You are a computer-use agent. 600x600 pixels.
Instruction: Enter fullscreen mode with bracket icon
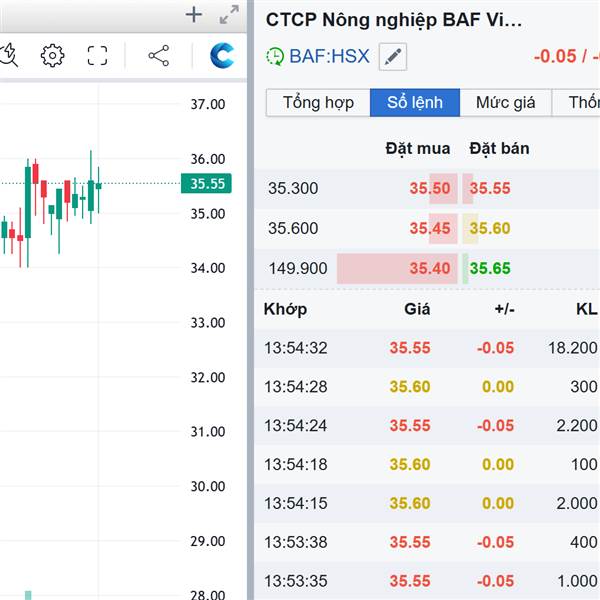pos(97,56)
